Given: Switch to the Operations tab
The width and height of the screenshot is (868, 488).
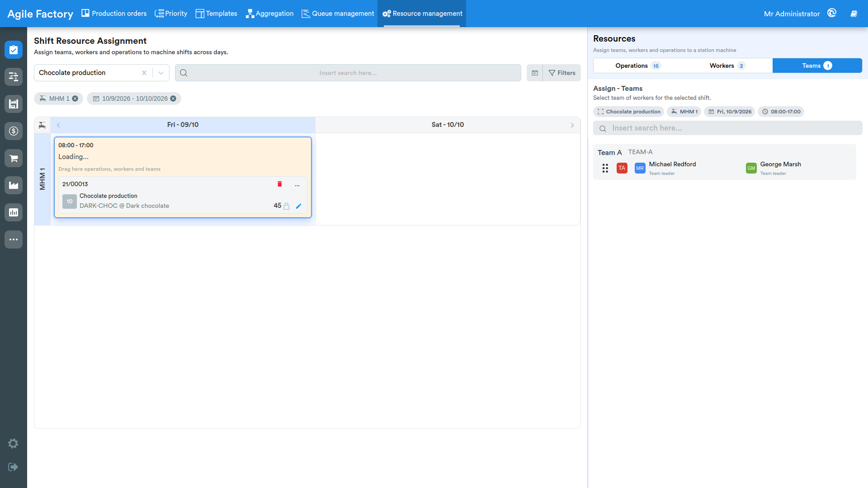Looking at the screenshot, I should (638, 66).
